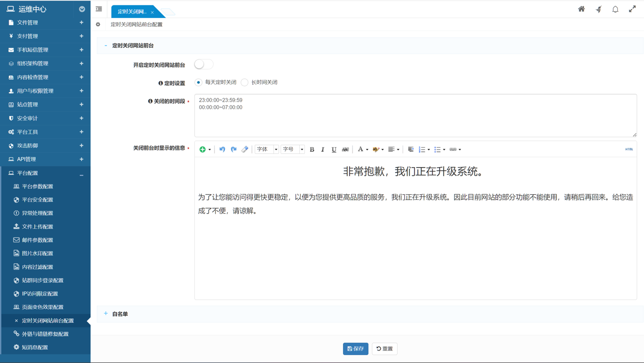Open the notification bell
Screen dimensions: 644x363
point(615,9)
